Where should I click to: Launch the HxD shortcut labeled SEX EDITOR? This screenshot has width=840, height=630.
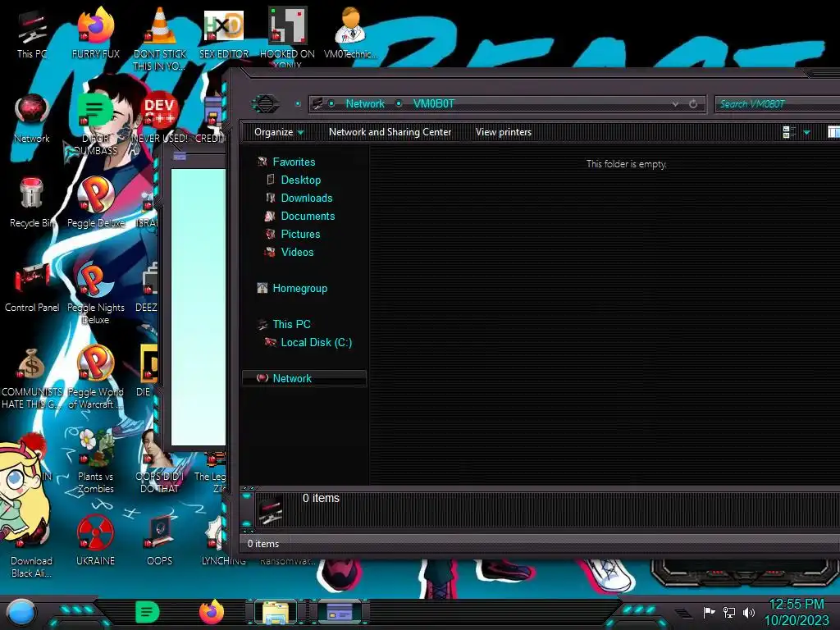[x=223, y=33]
